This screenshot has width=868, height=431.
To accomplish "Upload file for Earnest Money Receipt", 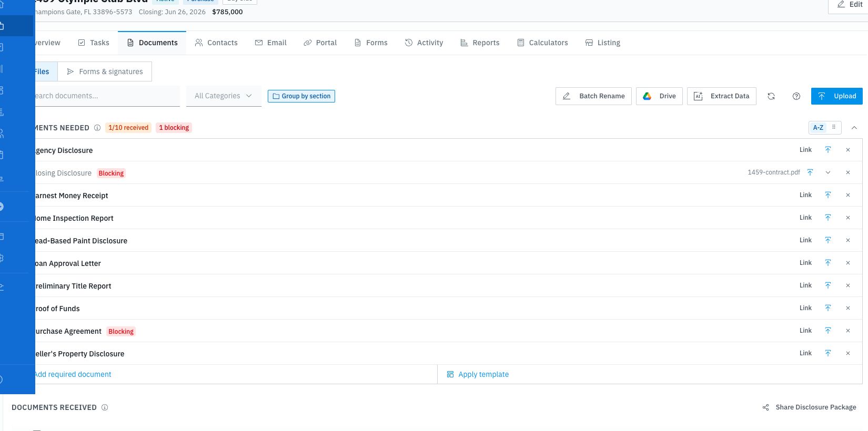I will coord(828,195).
